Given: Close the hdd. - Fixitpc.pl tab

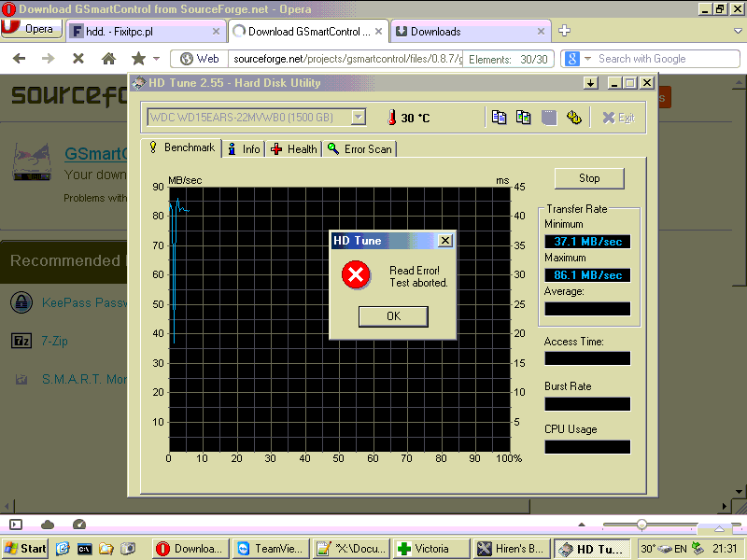Looking at the screenshot, I should 216,32.
